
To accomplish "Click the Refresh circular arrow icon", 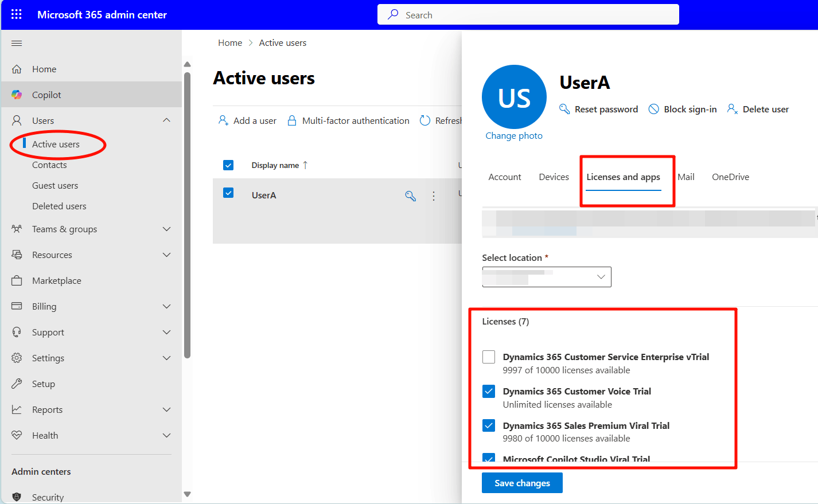I will click(425, 120).
